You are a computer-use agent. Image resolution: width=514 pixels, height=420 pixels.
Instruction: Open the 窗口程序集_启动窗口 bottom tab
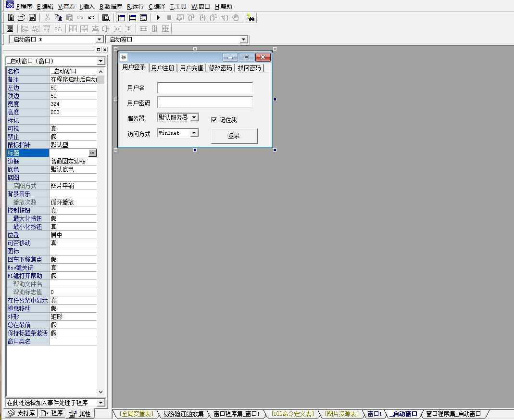coord(453,414)
